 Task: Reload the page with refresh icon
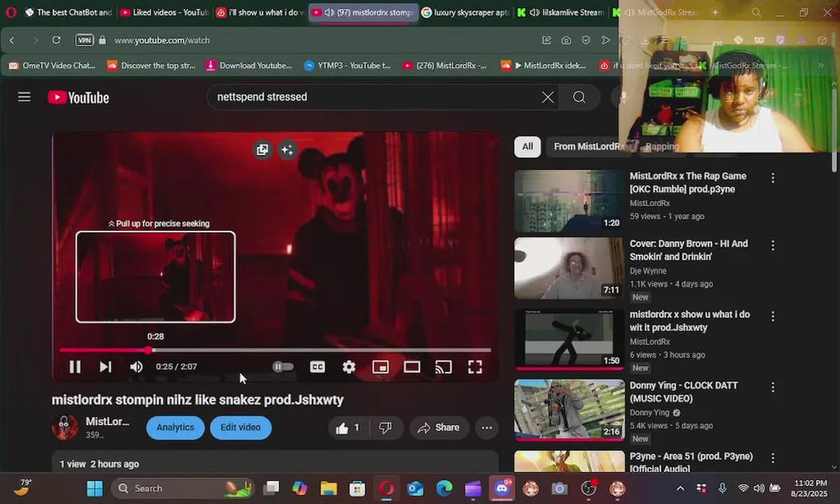click(57, 40)
